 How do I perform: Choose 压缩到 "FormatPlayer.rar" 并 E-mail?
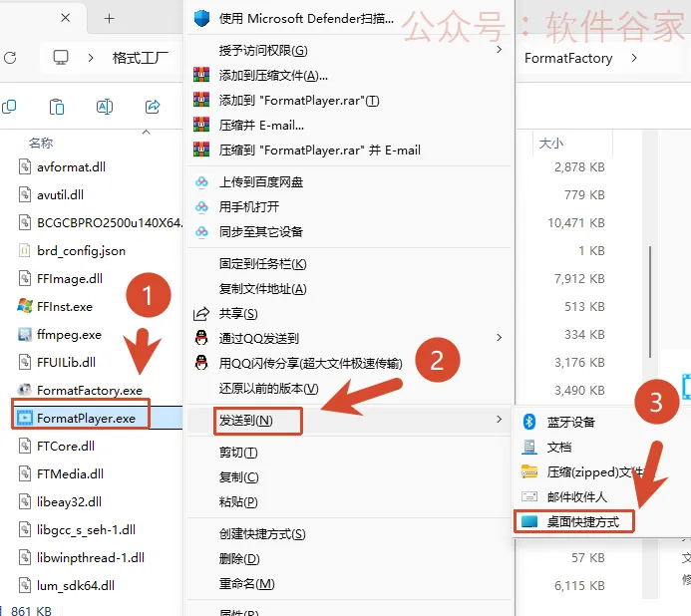(x=349, y=150)
